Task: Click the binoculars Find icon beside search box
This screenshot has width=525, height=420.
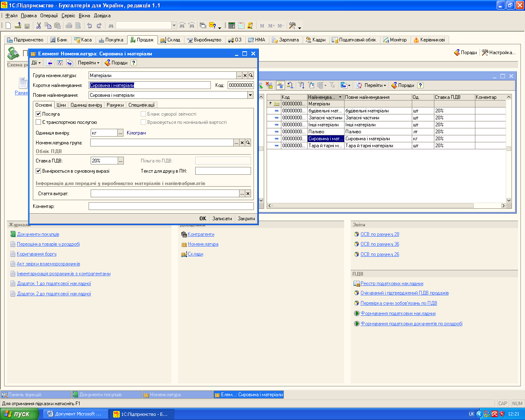Action: tap(111, 25)
